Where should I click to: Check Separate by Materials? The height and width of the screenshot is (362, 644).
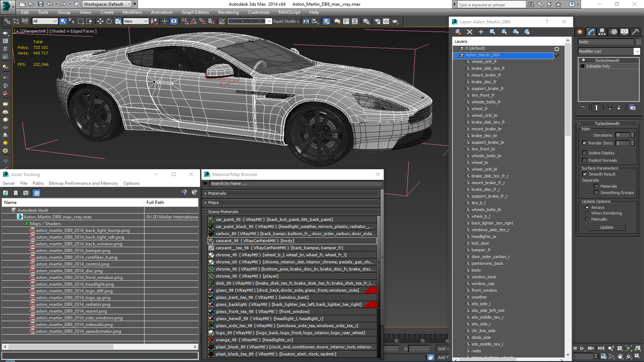pyautogui.click(x=596, y=186)
